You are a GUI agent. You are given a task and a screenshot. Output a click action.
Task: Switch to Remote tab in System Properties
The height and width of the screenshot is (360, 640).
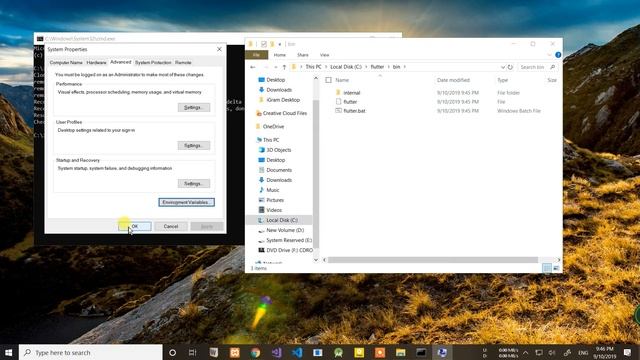183,62
